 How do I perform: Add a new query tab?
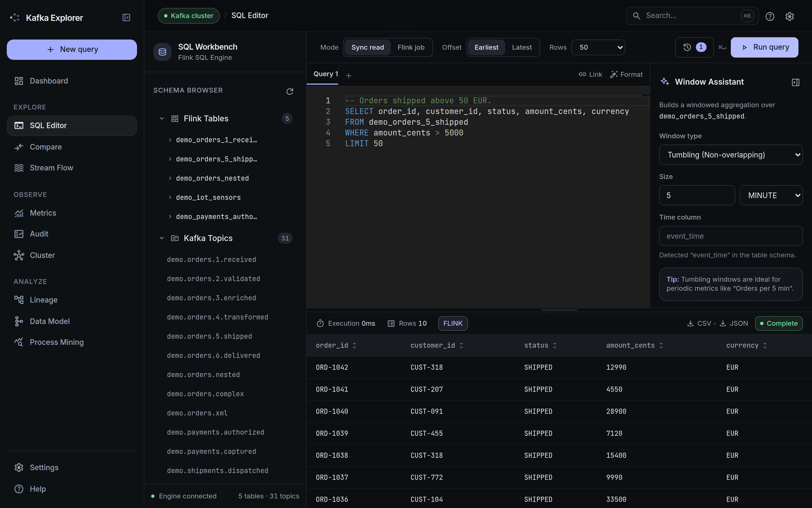(348, 76)
